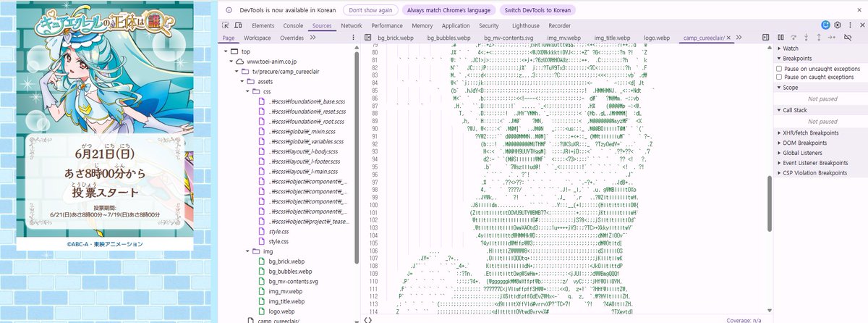Switch to the Network panel
Viewport: 868px width, 323px height.
pyautogui.click(x=352, y=25)
